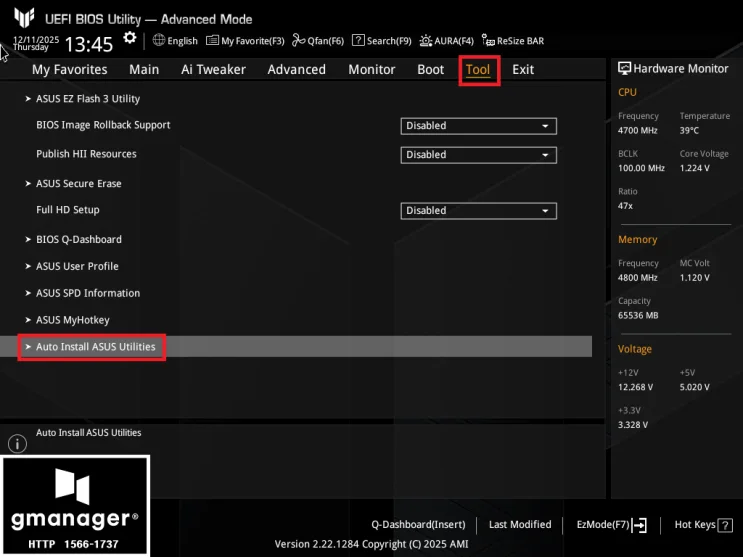Click the Version 2.22.1284 copyright text
The height and width of the screenshot is (557, 743).
[x=372, y=544]
